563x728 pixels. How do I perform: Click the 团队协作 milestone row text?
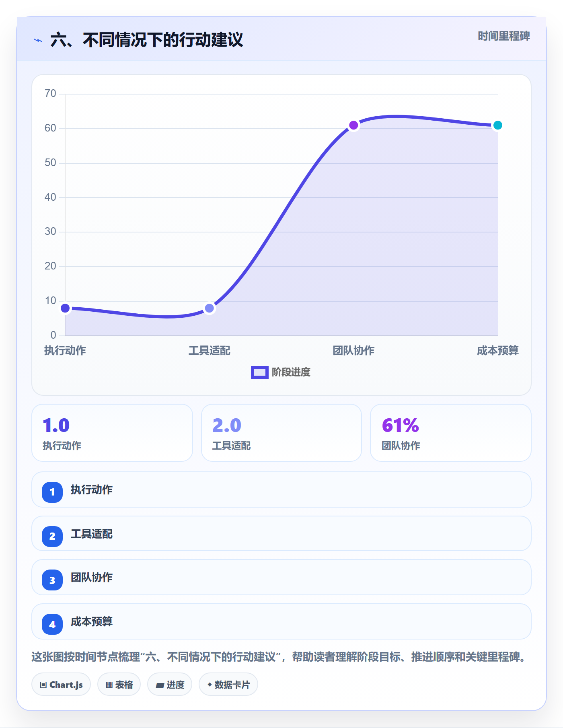92,578
